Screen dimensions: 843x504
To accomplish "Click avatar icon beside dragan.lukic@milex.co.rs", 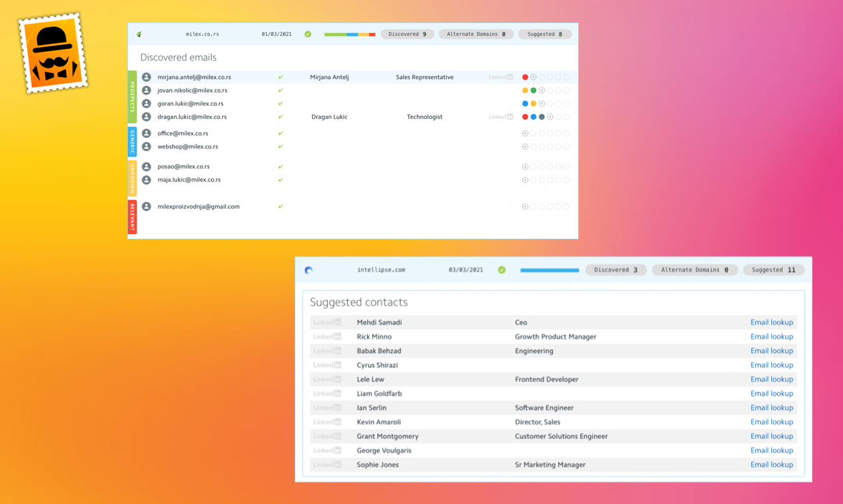I will point(147,117).
